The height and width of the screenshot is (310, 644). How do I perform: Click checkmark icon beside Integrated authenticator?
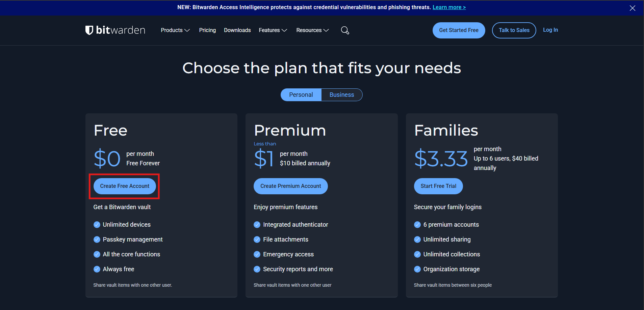[x=257, y=225]
